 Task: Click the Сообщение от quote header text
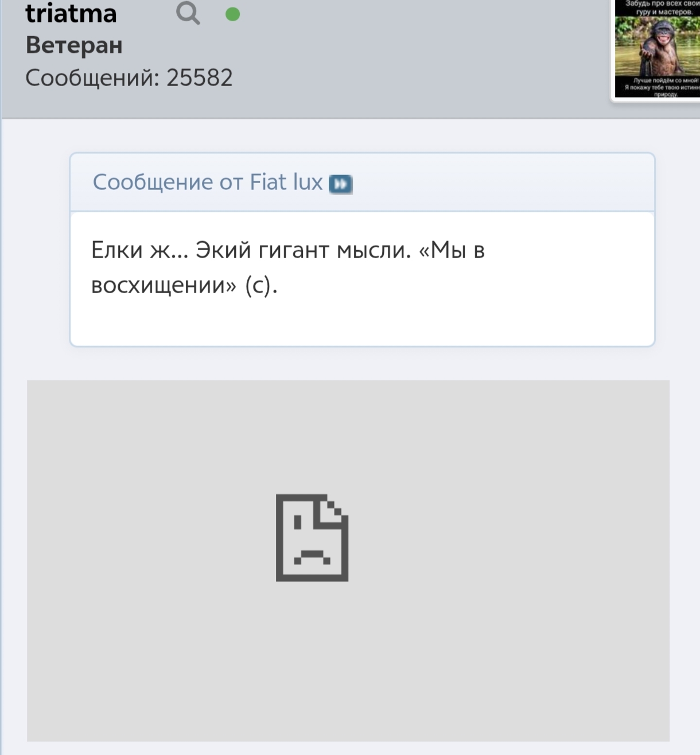(168, 182)
